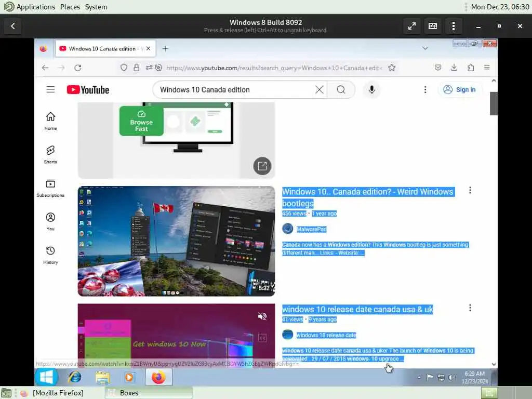The height and width of the screenshot is (399, 532).
Task: Reload the page in Firefox
Action: coord(78,68)
